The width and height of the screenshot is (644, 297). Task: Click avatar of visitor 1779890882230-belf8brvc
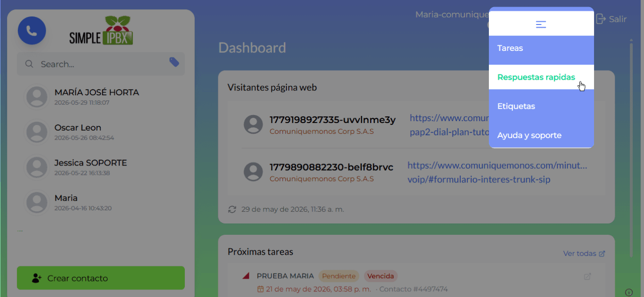point(253,172)
